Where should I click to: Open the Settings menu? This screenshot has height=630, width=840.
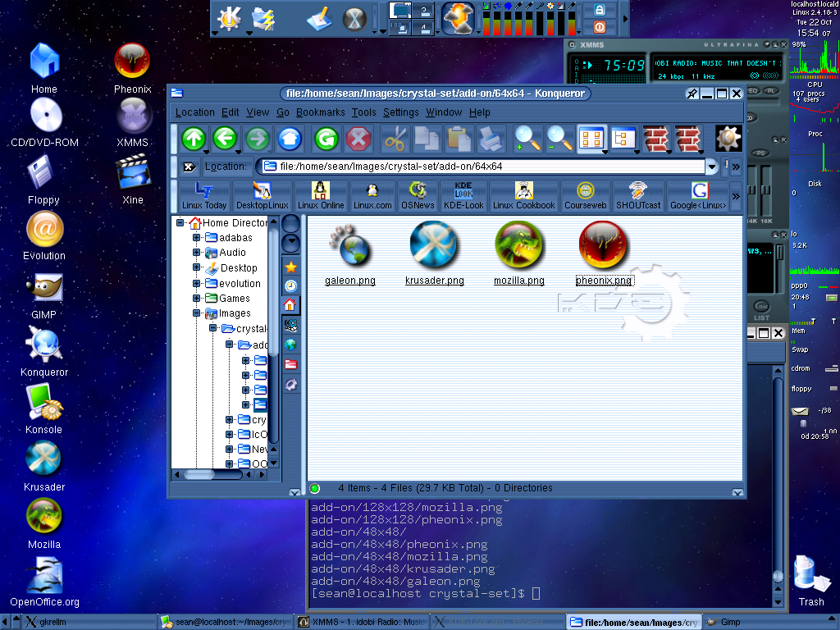(x=400, y=112)
